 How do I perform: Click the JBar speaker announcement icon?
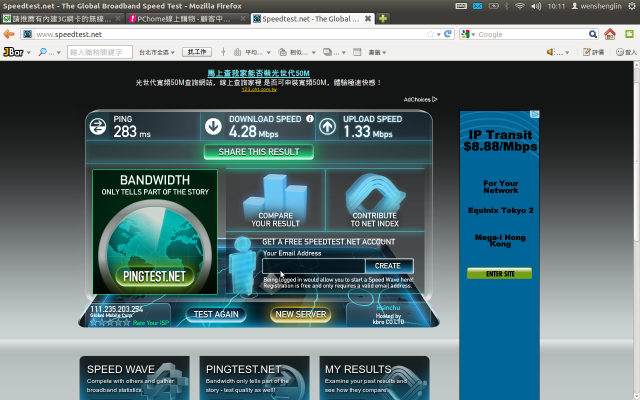[x=550, y=52]
